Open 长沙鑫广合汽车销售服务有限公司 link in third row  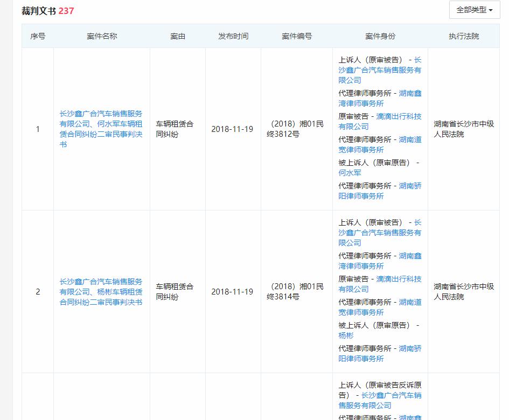380,401
